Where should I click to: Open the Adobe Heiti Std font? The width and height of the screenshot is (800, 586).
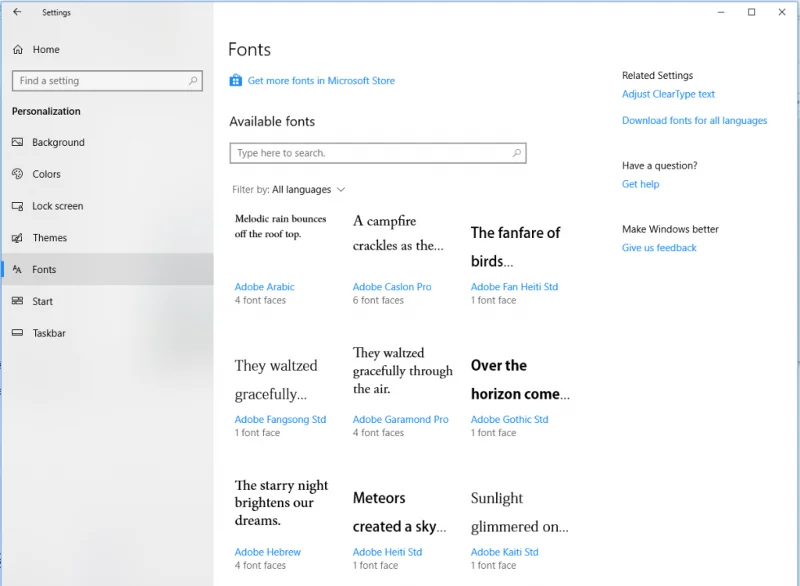click(387, 552)
